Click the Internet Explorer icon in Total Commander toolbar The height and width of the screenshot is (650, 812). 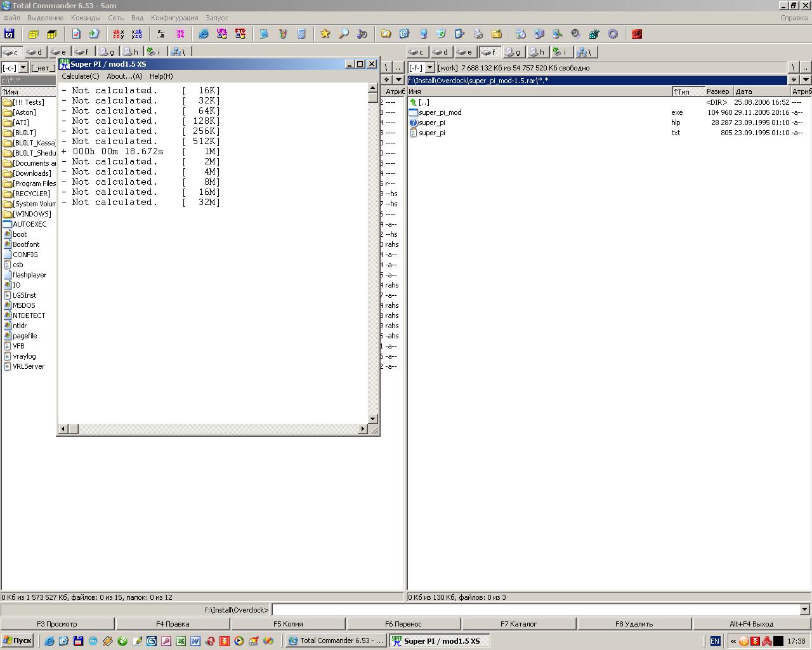pos(204,34)
